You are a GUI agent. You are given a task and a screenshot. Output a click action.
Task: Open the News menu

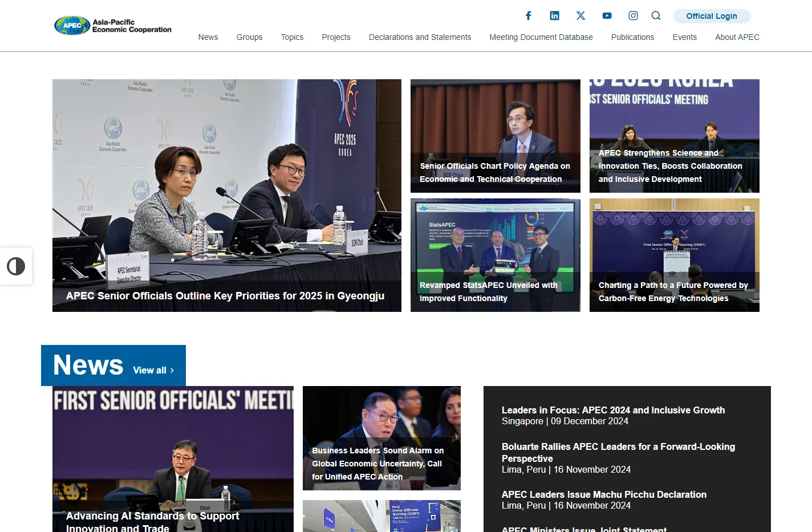pyautogui.click(x=208, y=37)
